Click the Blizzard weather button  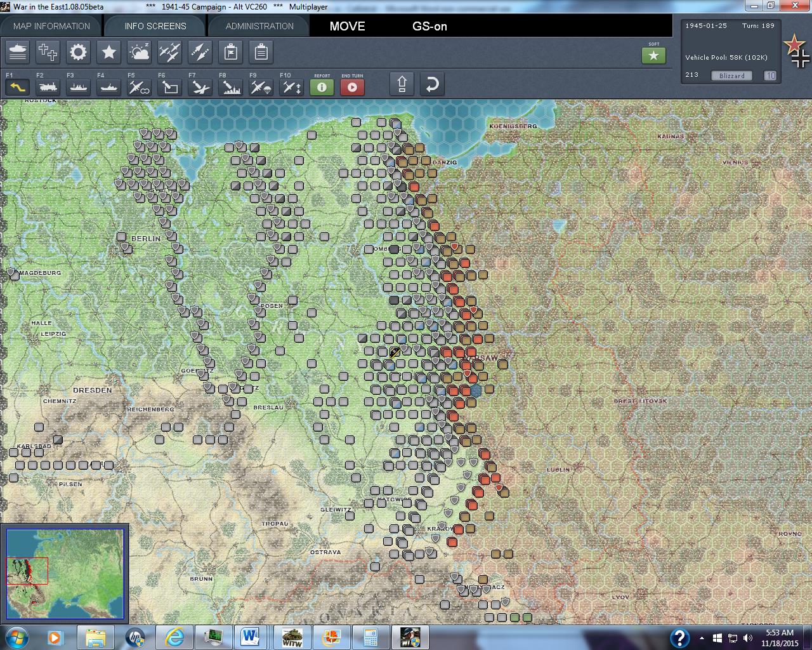click(732, 76)
